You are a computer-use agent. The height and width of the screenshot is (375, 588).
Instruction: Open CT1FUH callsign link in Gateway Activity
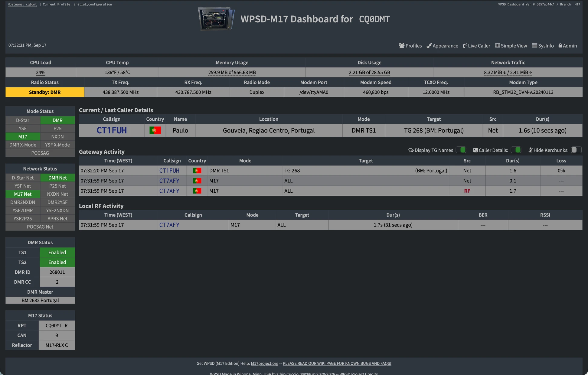(x=169, y=171)
